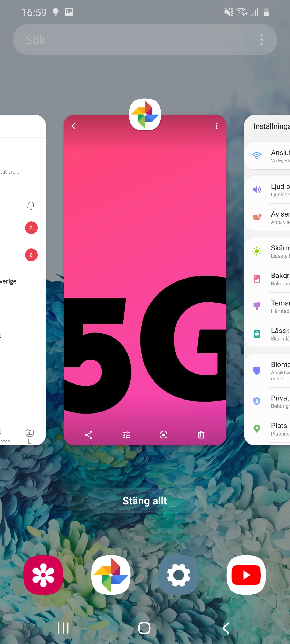Open search bar overflow options menu
This screenshot has width=290, height=644.
click(262, 40)
